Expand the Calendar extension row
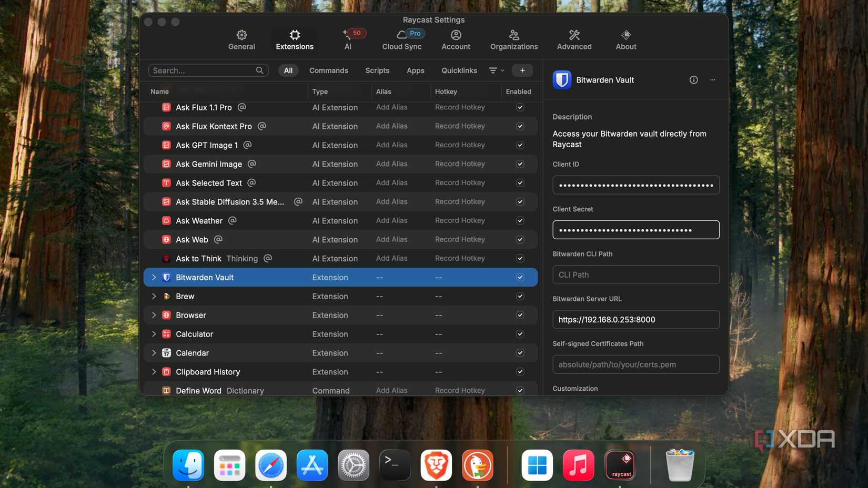This screenshot has height=488, width=868. click(x=154, y=353)
